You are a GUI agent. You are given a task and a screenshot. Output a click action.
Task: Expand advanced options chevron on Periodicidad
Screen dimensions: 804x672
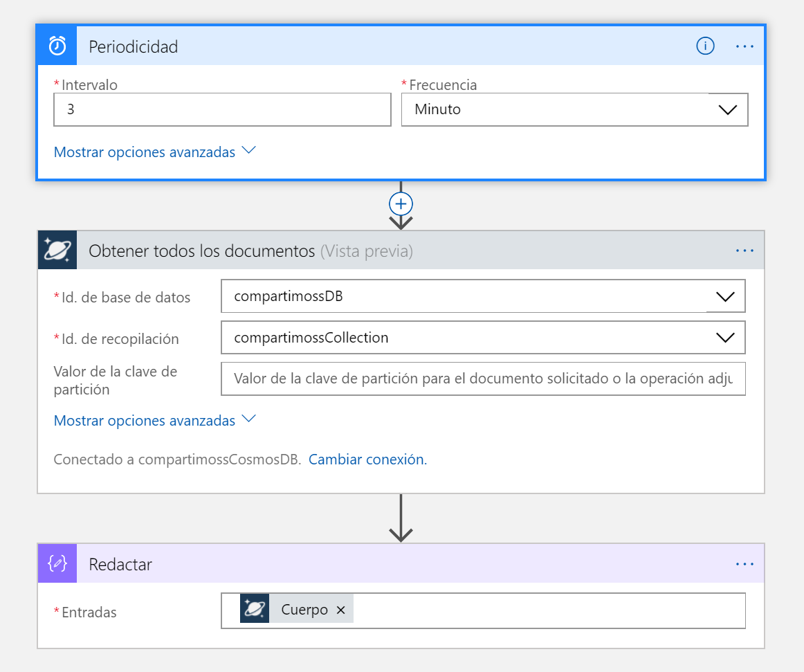tap(248, 151)
